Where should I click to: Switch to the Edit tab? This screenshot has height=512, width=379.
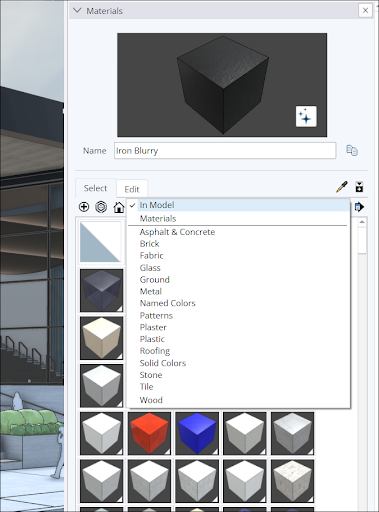(132, 189)
